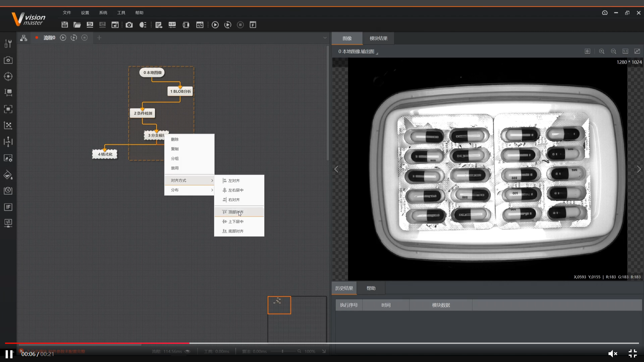Viewport: 644px width, 362px height.
Task: Zoom in the image viewer
Action: [602, 51]
